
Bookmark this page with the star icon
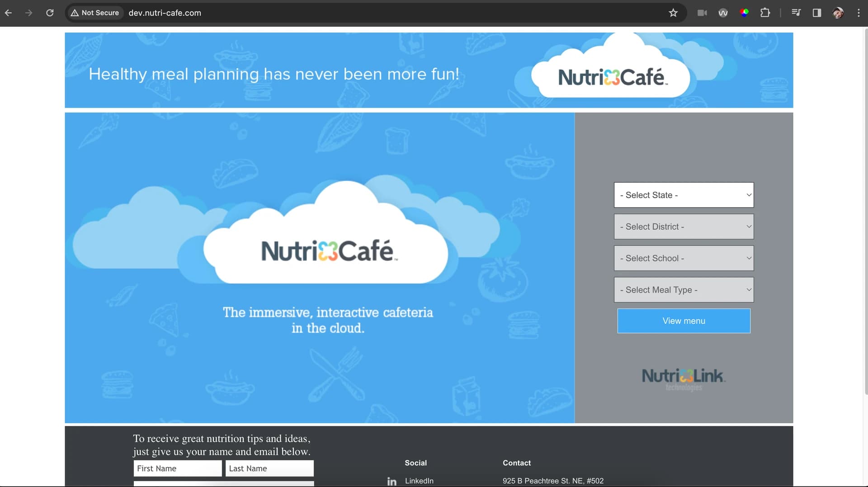pos(673,13)
